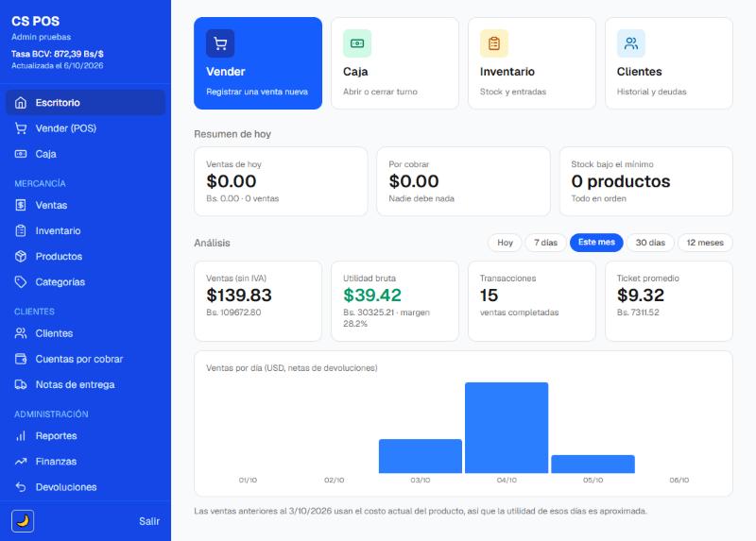Open Cuentas por cobrar

[85, 359]
